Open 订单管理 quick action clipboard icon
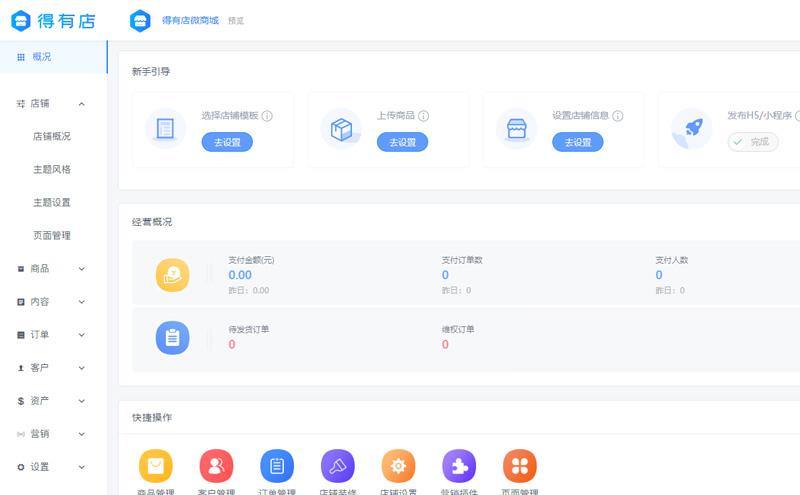 [277, 466]
